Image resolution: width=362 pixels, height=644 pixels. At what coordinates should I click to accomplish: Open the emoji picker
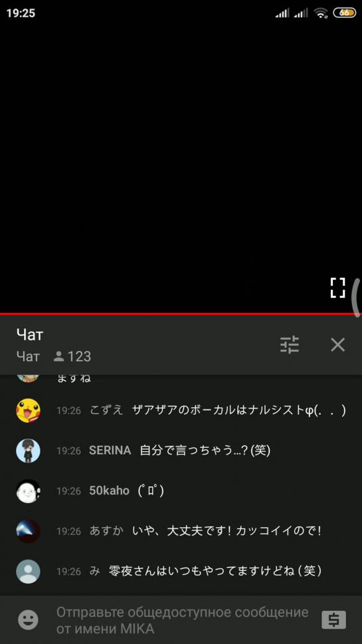pyautogui.click(x=28, y=619)
